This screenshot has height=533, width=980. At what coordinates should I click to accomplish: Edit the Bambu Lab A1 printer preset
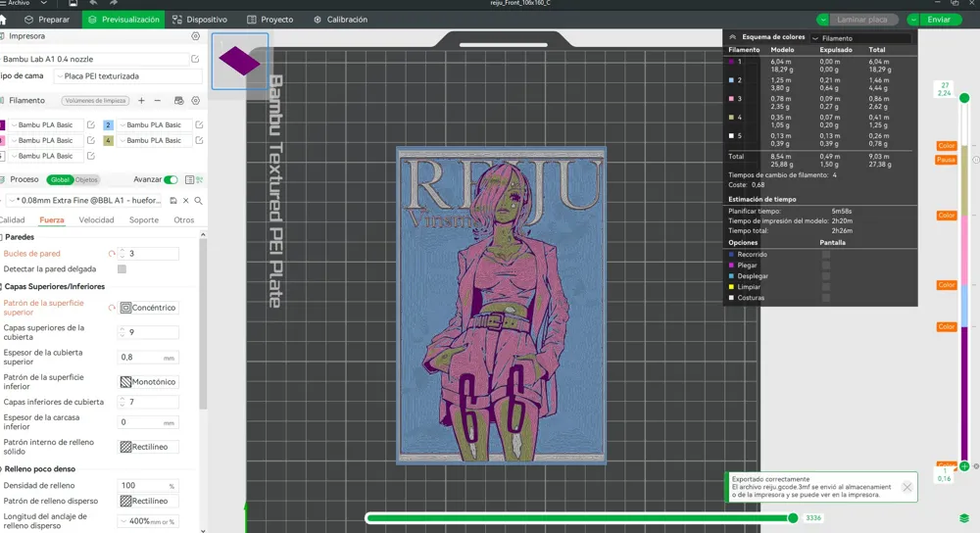click(x=195, y=59)
